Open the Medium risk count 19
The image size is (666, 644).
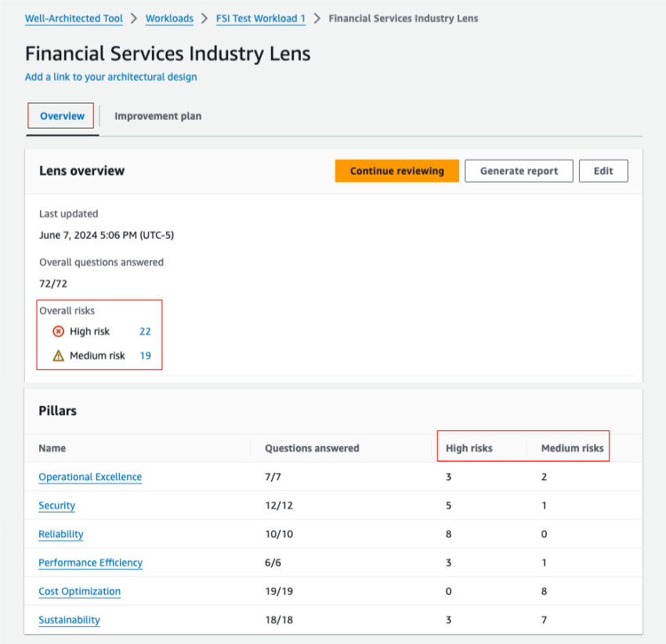pyautogui.click(x=145, y=356)
